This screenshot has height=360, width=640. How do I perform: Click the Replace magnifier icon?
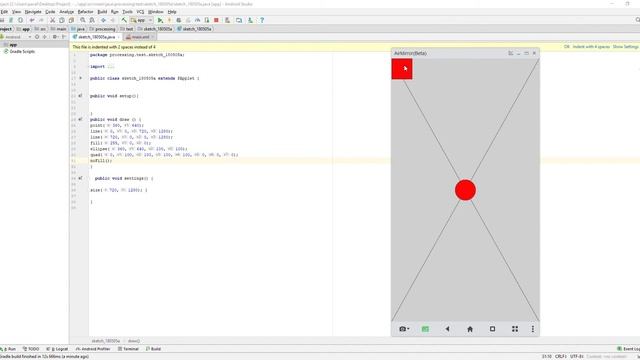(92, 20)
